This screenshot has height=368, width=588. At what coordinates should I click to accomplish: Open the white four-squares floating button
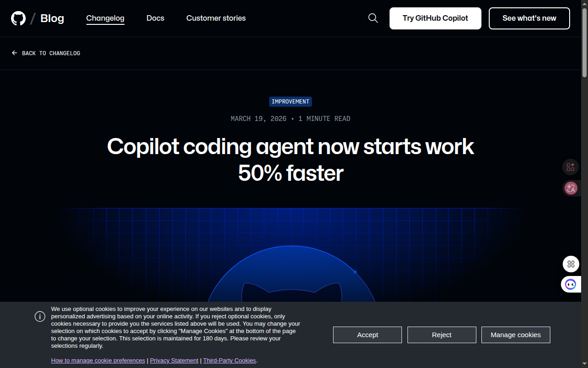pyautogui.click(x=571, y=264)
